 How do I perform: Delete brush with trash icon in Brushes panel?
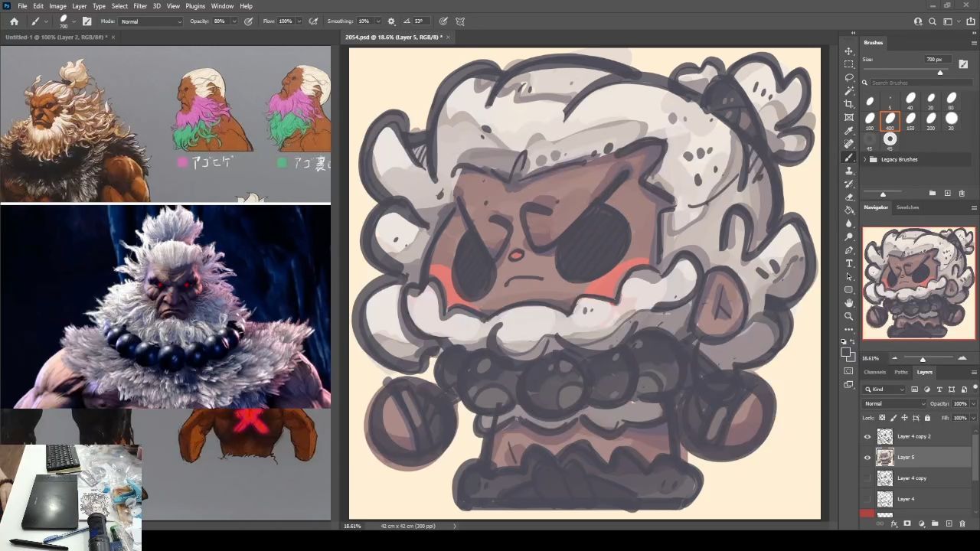(x=962, y=193)
